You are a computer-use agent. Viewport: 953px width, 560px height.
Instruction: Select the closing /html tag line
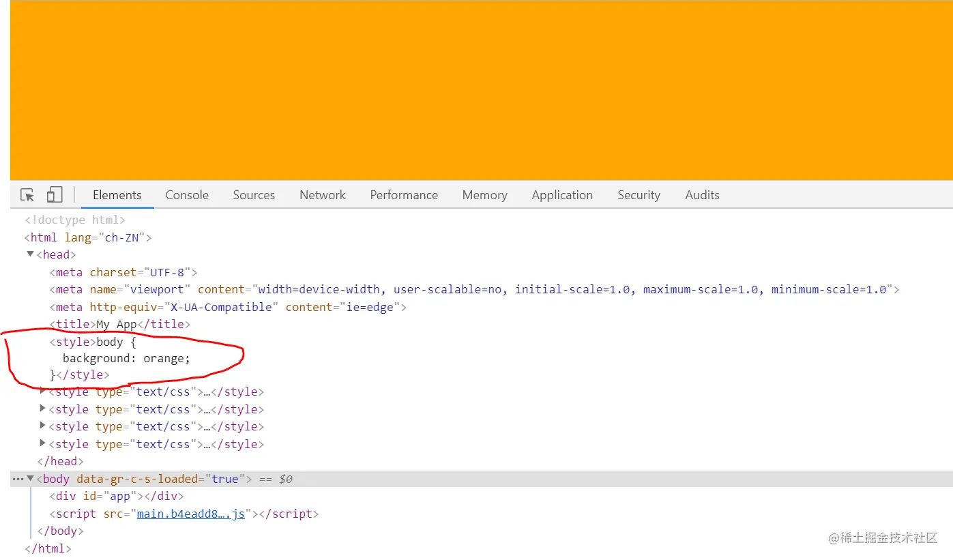tap(48, 548)
